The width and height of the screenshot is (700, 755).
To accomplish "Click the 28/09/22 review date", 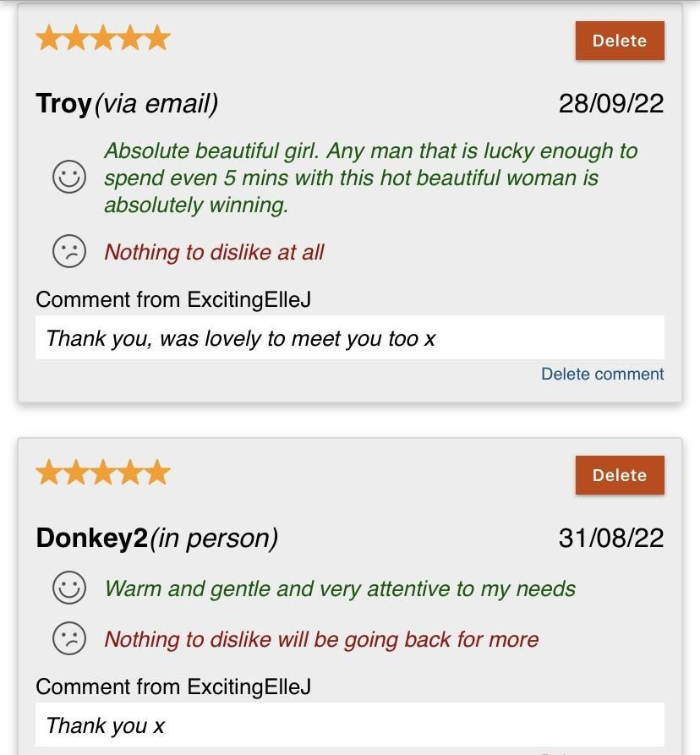I will point(611,103).
